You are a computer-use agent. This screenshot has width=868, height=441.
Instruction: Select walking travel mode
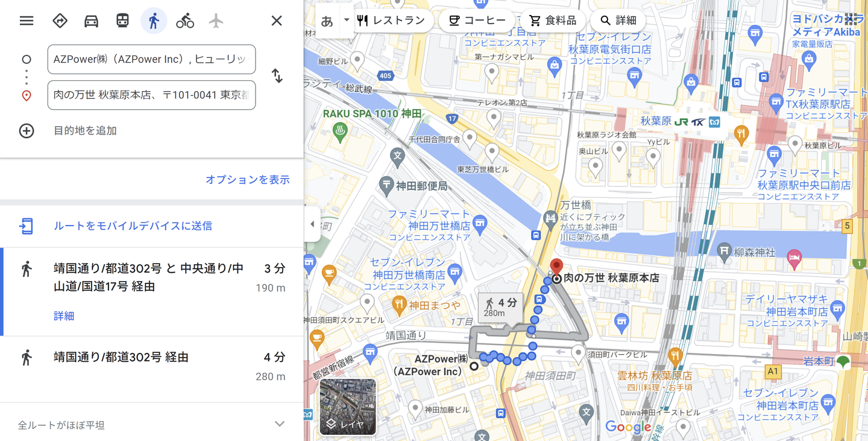tap(154, 21)
